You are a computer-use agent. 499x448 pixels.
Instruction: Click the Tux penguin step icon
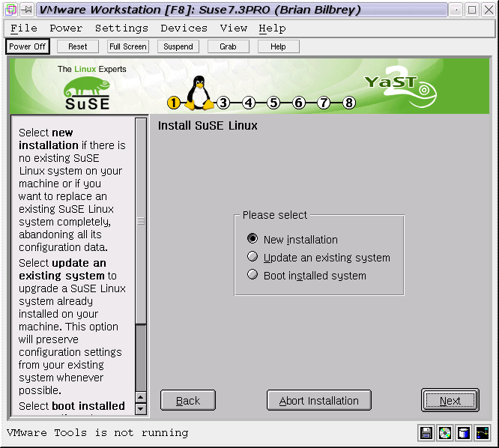tap(199, 93)
